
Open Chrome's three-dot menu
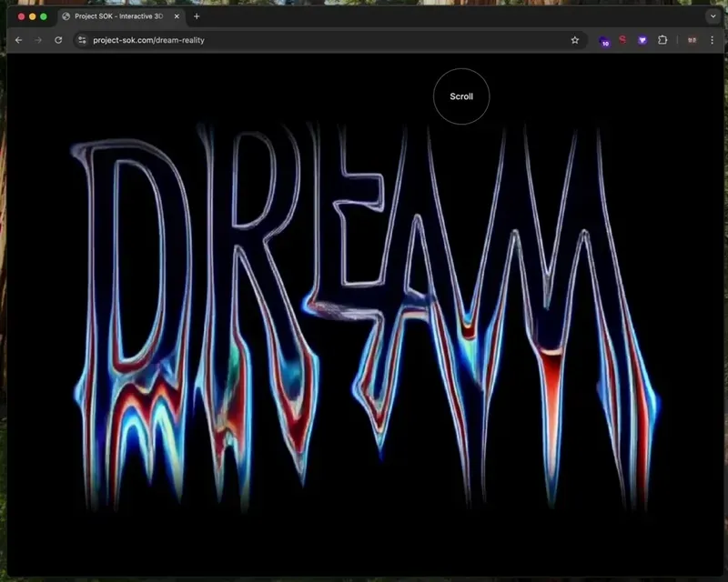coord(712,40)
